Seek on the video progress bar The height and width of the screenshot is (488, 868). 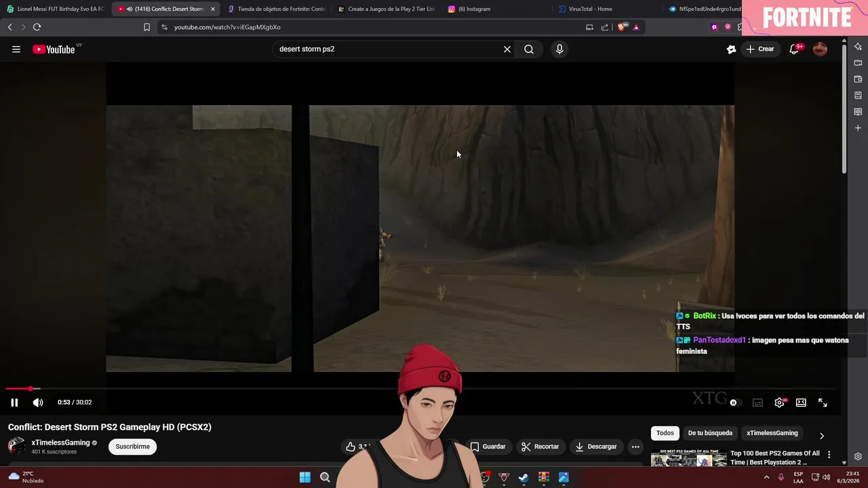(x=420, y=388)
